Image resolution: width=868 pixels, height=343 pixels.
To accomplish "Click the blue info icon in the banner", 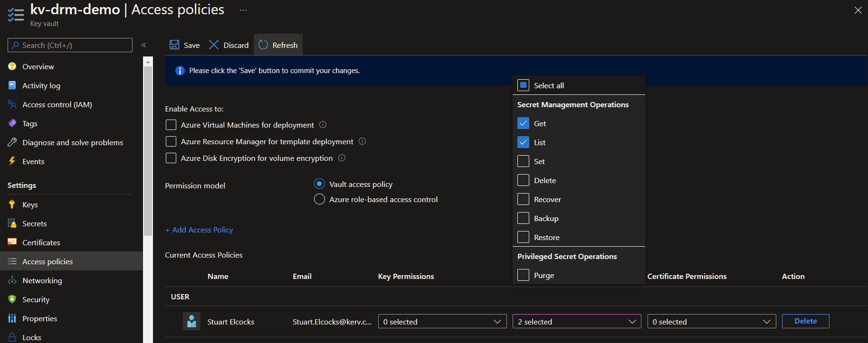I will click(x=180, y=71).
